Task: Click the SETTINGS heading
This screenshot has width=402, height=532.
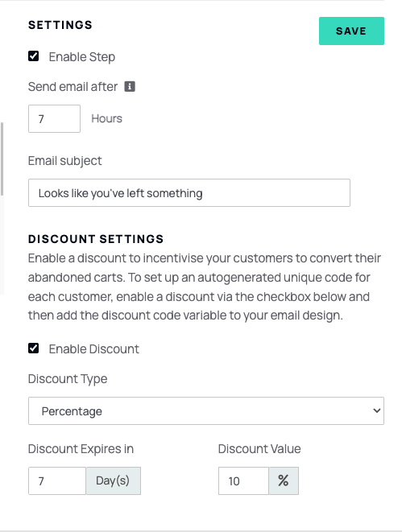Action: click(60, 25)
